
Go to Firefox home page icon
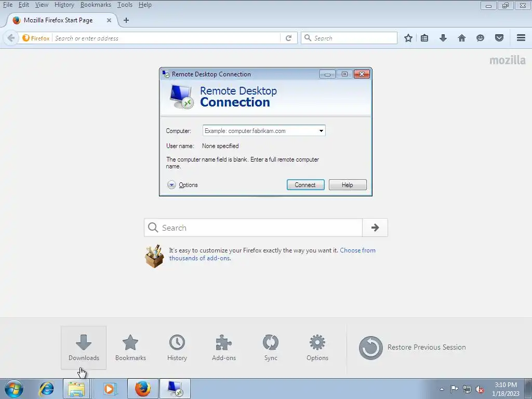point(462,38)
